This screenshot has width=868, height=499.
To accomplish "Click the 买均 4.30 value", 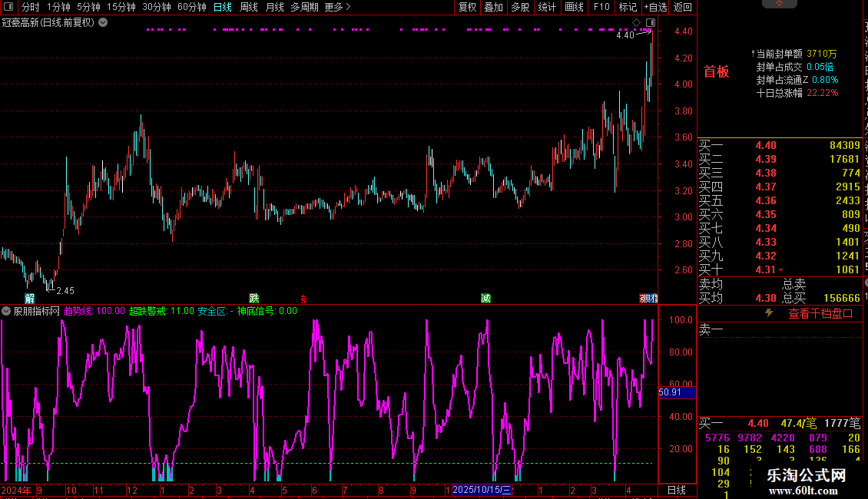I will coord(766,298).
